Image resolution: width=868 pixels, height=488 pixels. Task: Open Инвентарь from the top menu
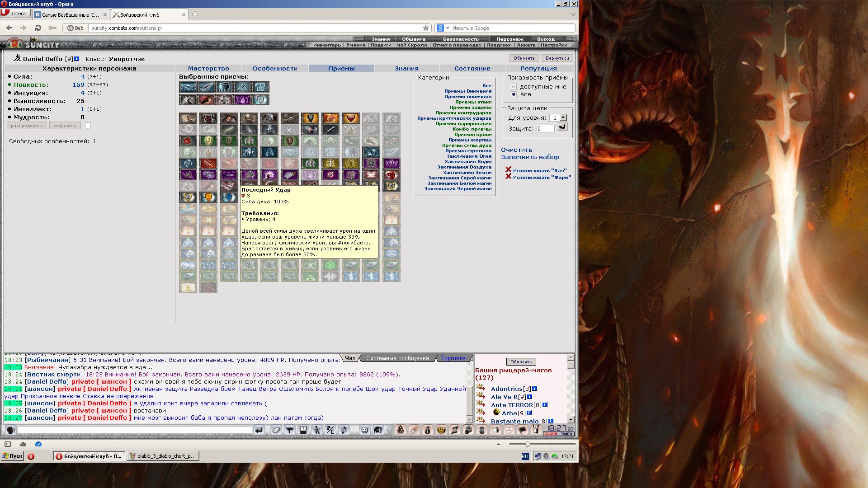point(327,45)
